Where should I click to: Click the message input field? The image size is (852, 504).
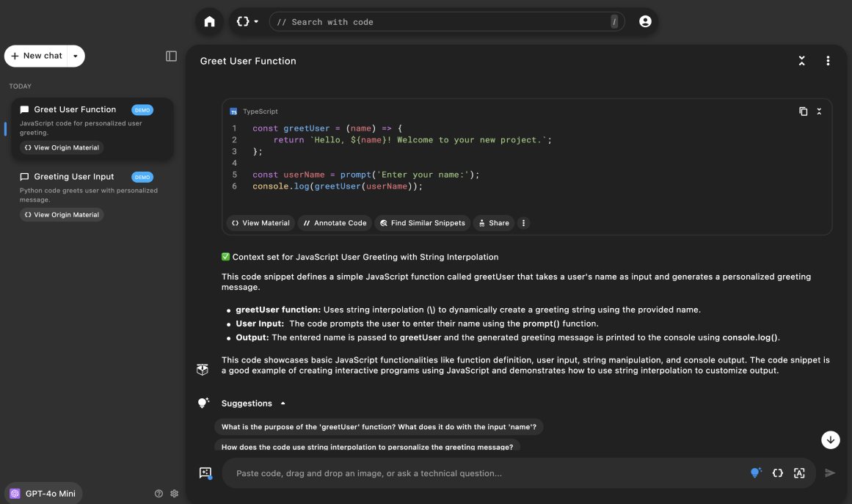click(484, 473)
